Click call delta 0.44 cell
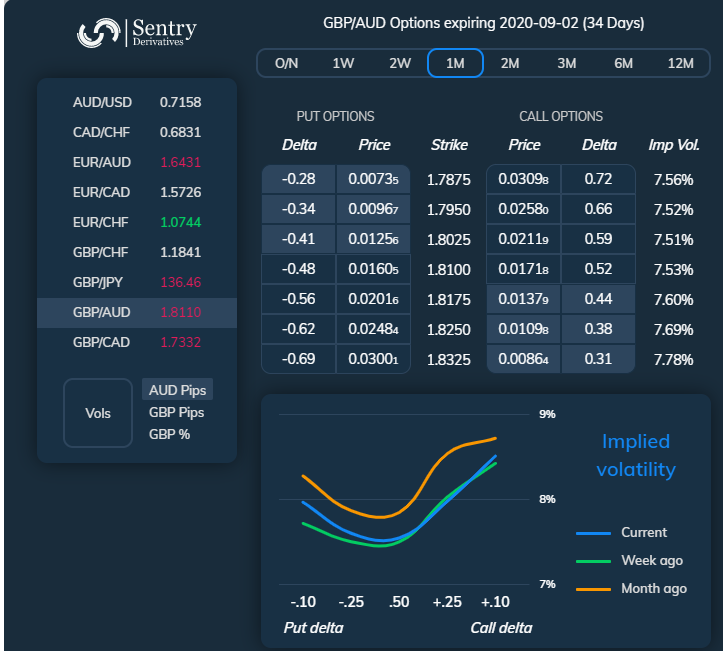 (598, 299)
